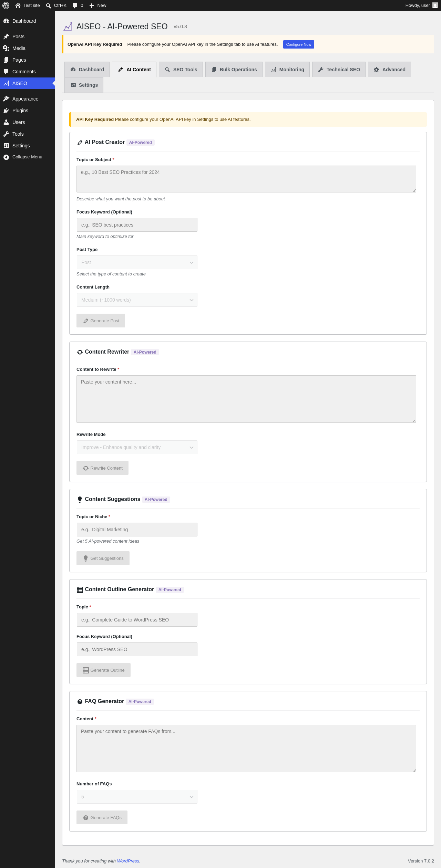Open the Test site home icon
This screenshot has height=868, width=441.
coord(18,6)
